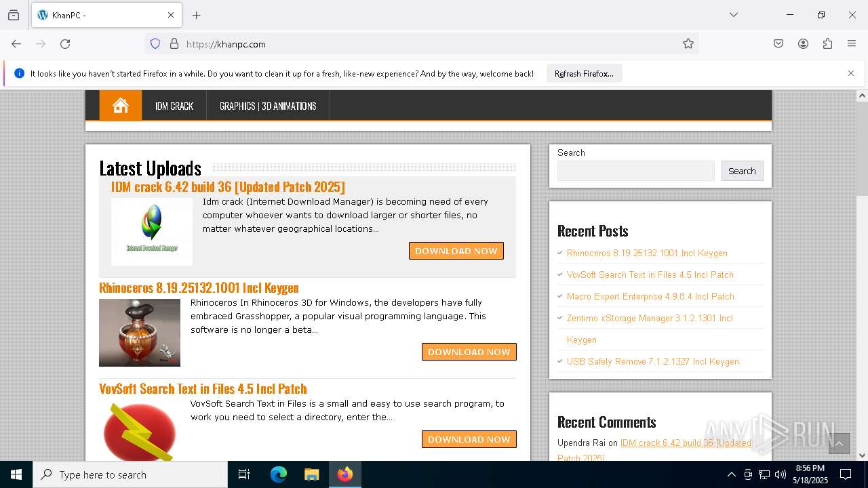Reload the page with refresh icon
Viewport: 868px width, 488px height.
tap(65, 43)
